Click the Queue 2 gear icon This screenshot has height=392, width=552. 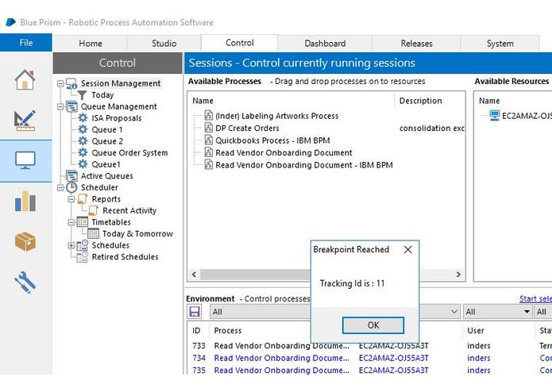(x=83, y=141)
